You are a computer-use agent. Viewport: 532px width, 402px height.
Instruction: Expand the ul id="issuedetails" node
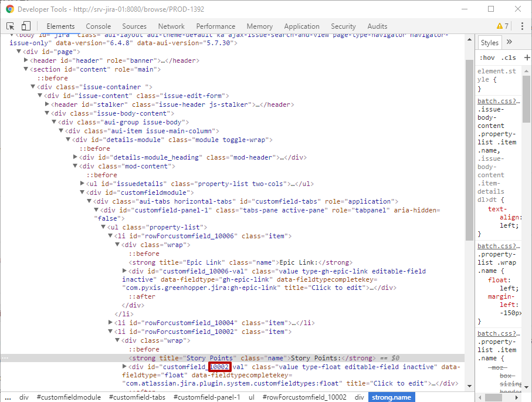(x=82, y=183)
